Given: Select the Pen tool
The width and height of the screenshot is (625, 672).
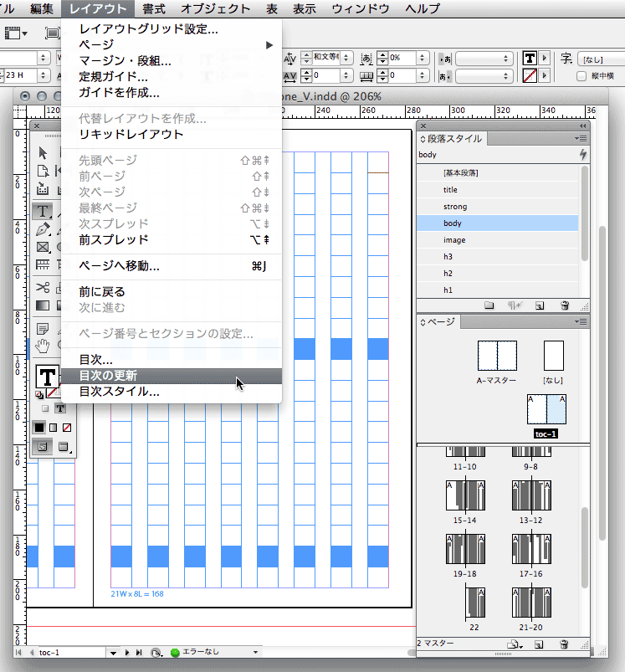Looking at the screenshot, I should [x=43, y=229].
